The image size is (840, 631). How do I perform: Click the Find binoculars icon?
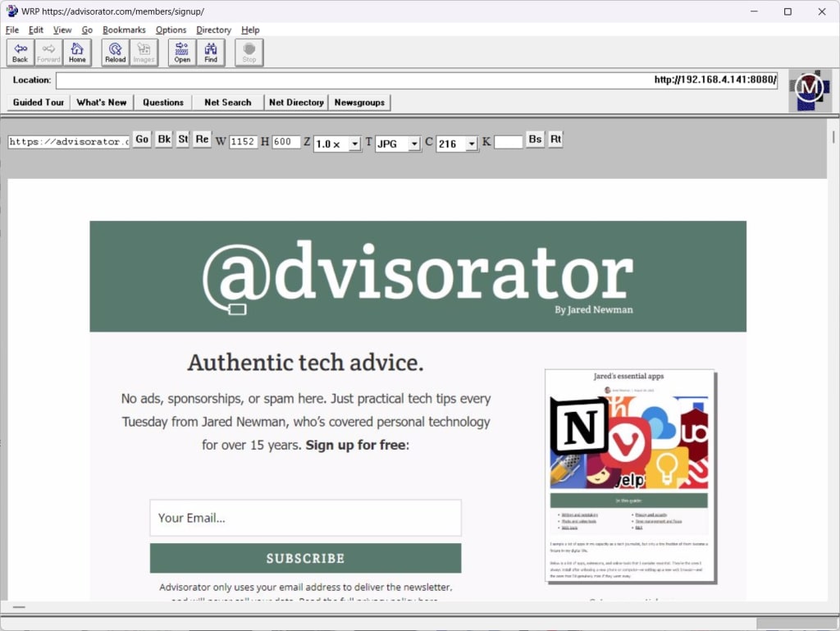tap(211, 52)
